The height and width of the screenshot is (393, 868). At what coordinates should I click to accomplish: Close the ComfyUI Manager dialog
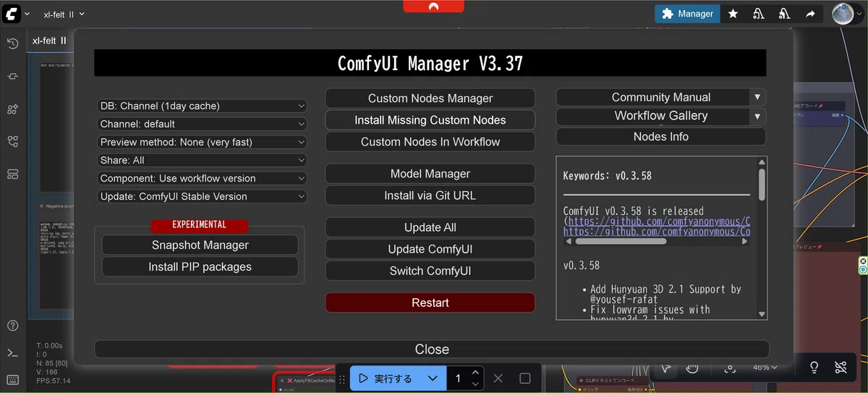432,349
